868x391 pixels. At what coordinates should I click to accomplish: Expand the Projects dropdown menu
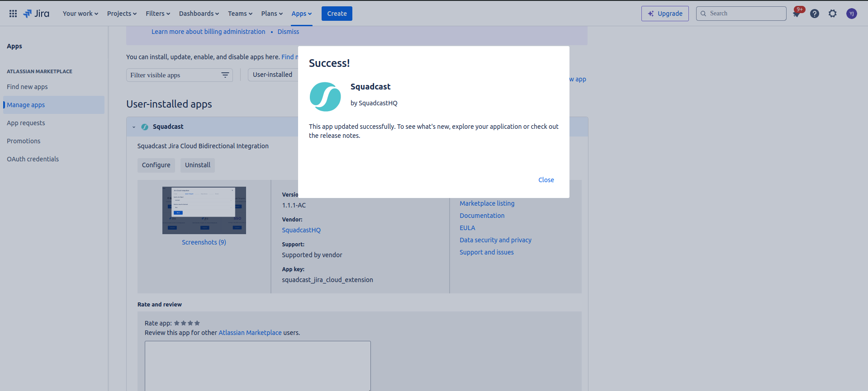coord(122,14)
